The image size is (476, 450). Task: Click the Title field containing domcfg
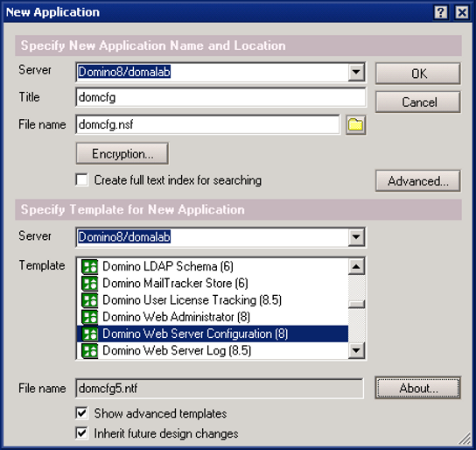[220, 97]
